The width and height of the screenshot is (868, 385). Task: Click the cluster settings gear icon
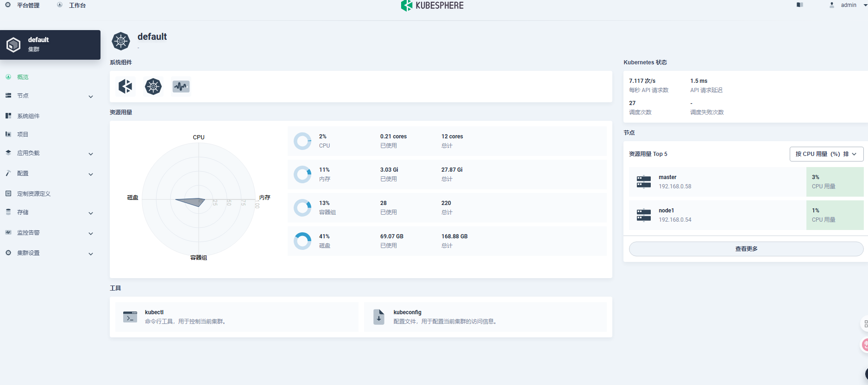(x=8, y=253)
